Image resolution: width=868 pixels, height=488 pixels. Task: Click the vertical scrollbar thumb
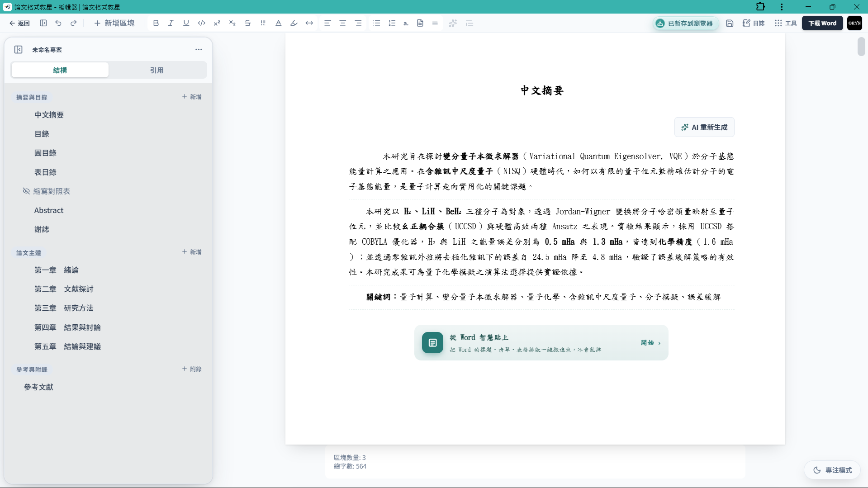coord(861,47)
